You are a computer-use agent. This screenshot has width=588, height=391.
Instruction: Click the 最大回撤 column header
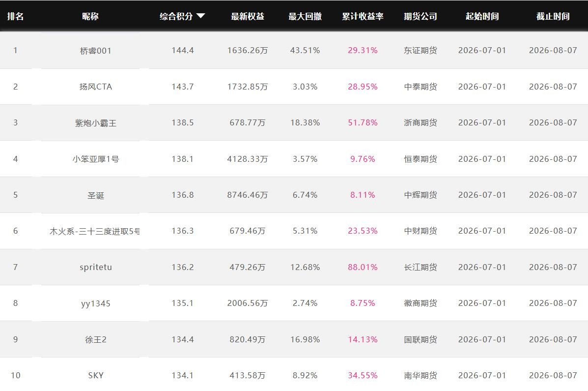tap(305, 16)
